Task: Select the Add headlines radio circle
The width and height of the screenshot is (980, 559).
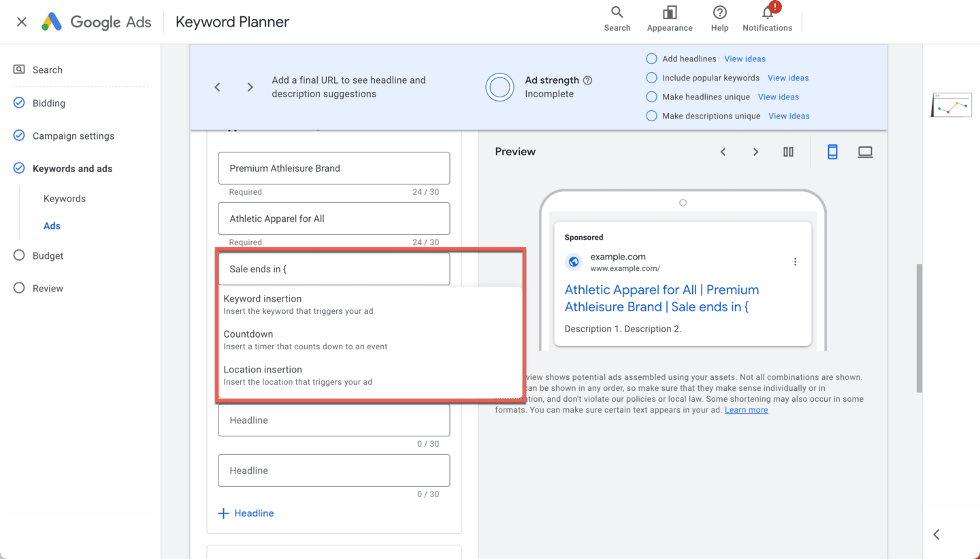Action: pyautogui.click(x=651, y=59)
